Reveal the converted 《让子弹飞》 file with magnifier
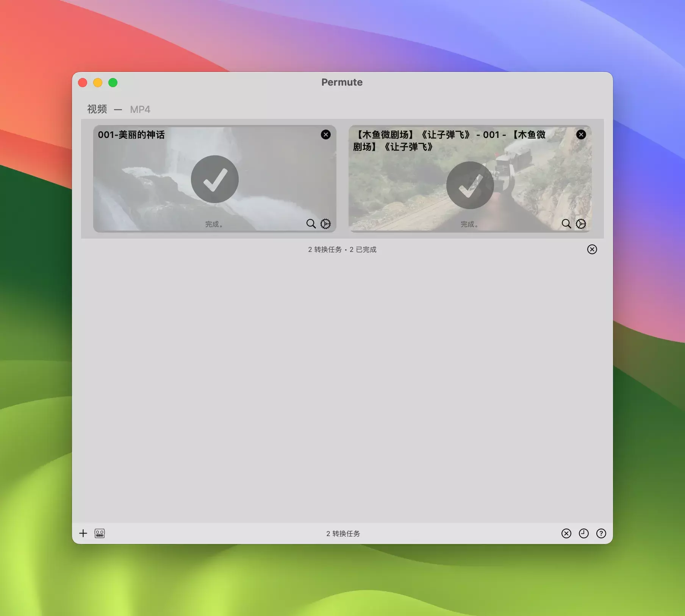This screenshot has width=685, height=616. [x=566, y=224]
